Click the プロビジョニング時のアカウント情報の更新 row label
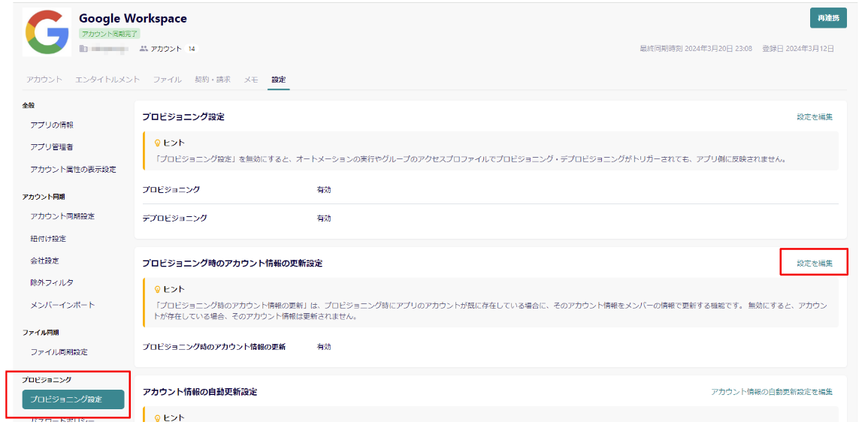The height and width of the screenshot is (434, 868). click(214, 347)
